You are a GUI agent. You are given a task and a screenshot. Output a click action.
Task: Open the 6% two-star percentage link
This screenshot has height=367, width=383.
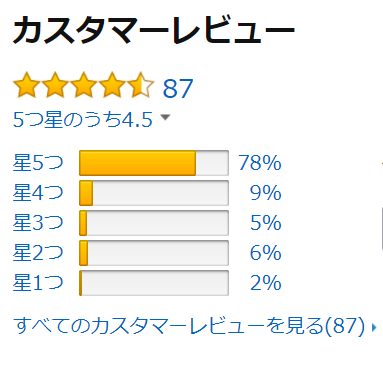[x=266, y=253]
